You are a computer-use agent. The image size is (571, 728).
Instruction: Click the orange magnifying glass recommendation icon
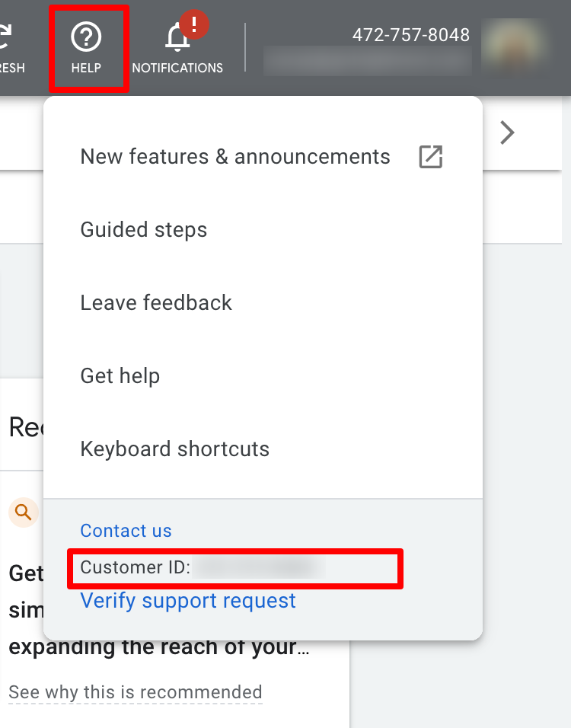point(23,512)
